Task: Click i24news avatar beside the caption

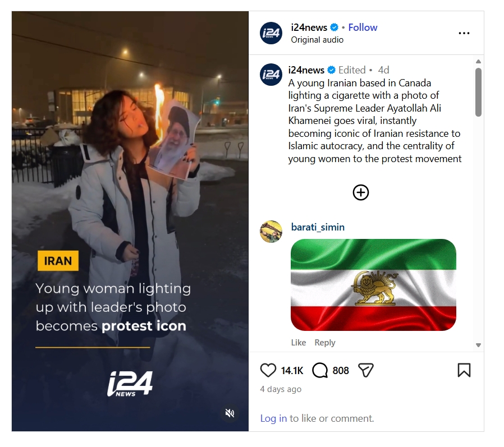Action: [x=271, y=75]
